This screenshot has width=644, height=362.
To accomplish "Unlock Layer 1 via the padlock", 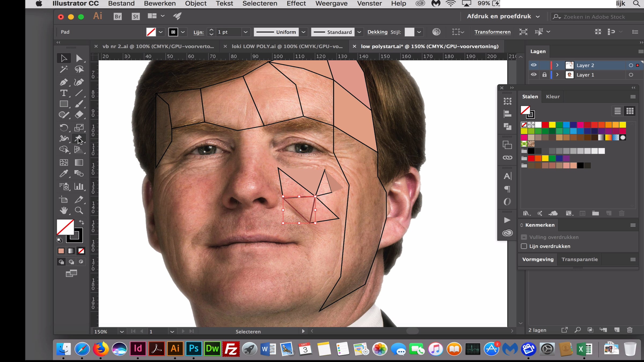I will 544,75.
